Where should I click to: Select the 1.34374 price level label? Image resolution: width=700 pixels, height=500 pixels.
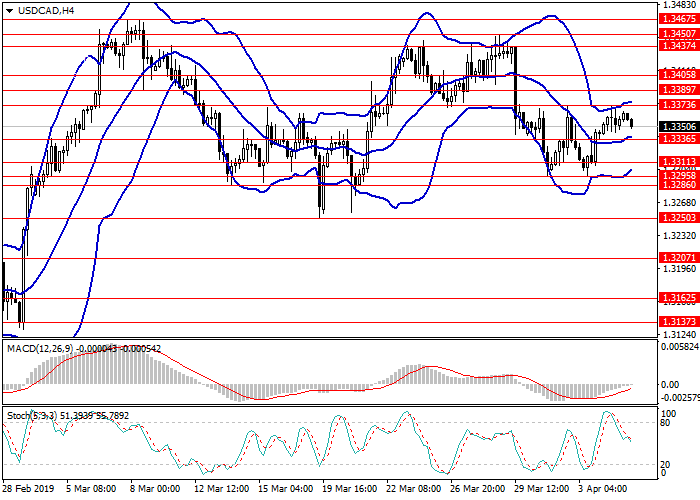pyautogui.click(x=679, y=47)
